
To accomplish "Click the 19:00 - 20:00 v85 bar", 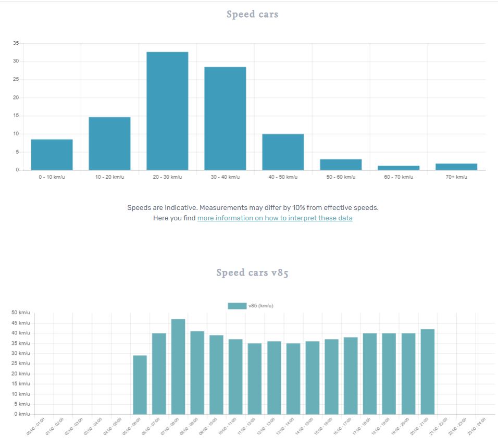I will coord(408,374).
